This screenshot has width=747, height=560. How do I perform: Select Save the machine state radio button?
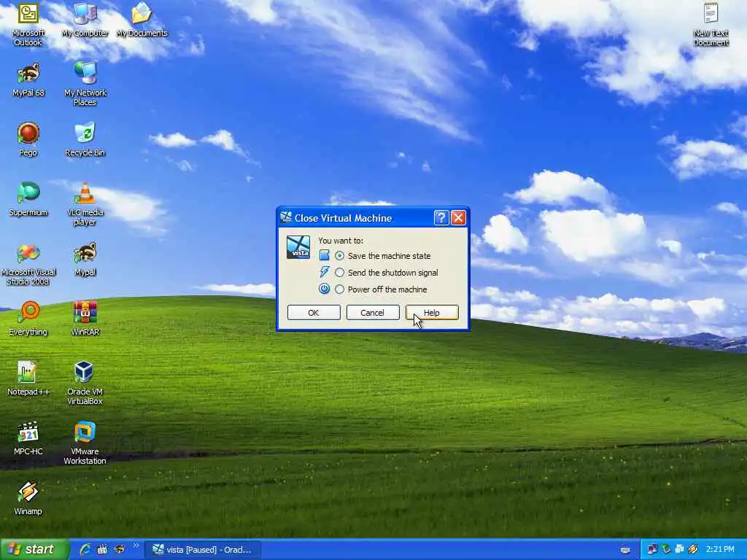point(339,256)
